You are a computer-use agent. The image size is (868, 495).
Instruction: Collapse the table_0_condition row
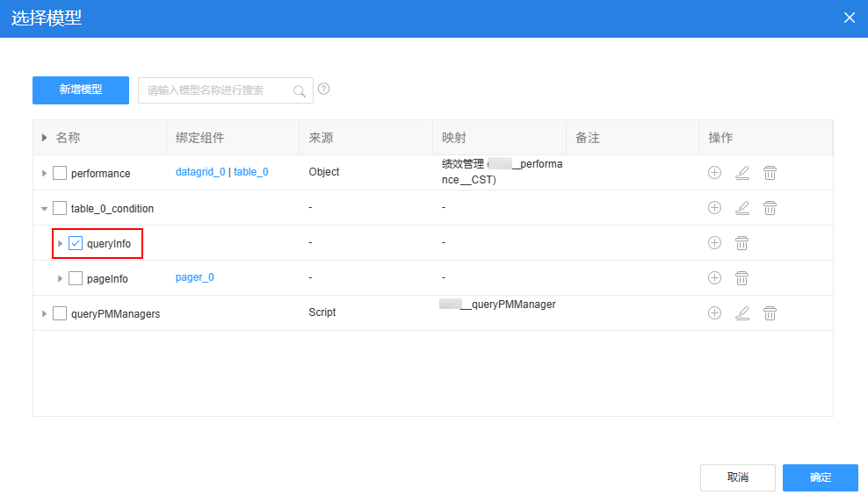click(x=44, y=209)
